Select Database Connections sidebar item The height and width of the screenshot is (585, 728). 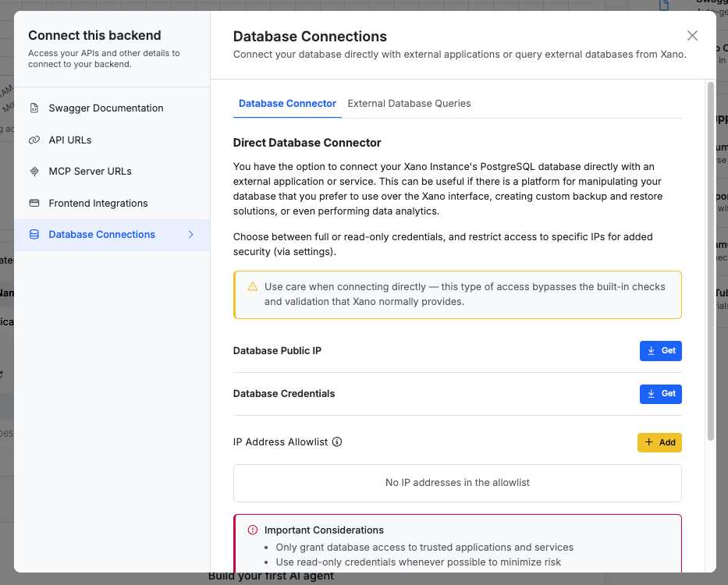(112, 235)
